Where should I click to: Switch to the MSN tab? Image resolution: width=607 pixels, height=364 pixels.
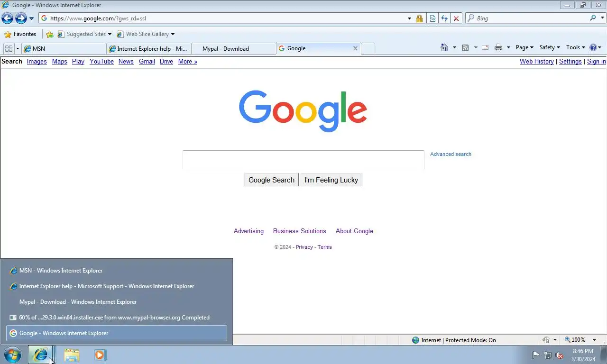coord(64,48)
